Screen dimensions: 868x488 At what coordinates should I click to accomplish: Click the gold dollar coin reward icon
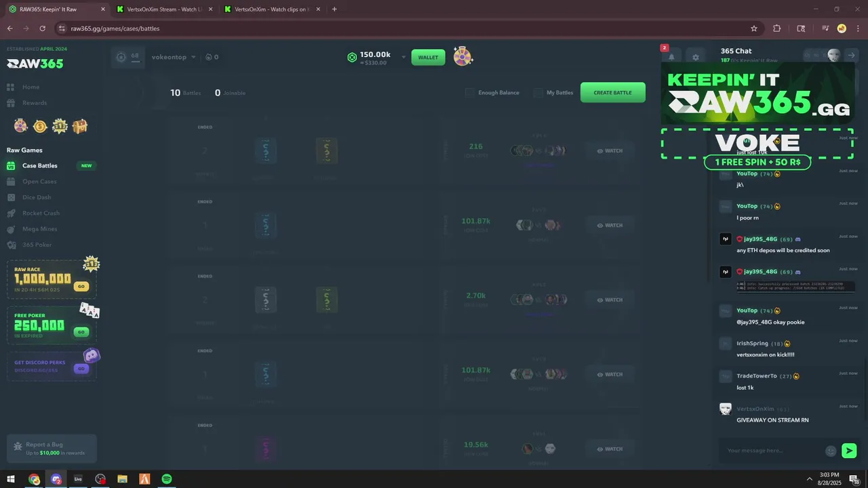[x=40, y=126]
